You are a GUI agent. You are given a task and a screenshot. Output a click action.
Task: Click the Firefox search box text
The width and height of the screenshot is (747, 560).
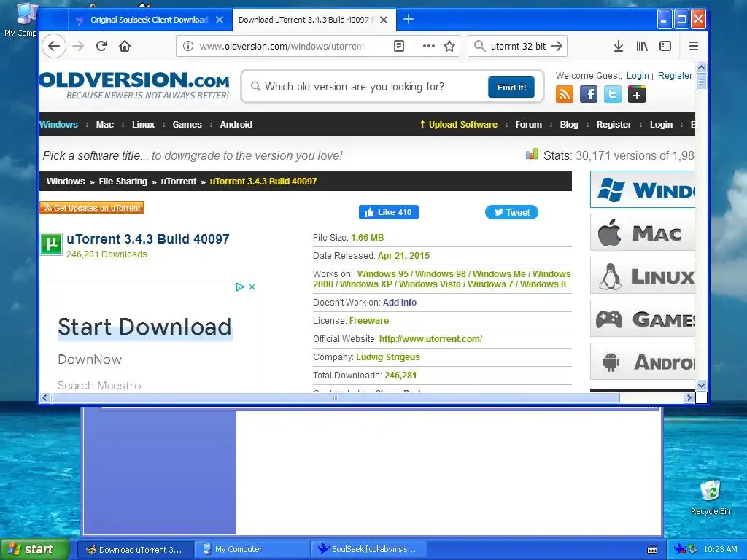click(519, 46)
